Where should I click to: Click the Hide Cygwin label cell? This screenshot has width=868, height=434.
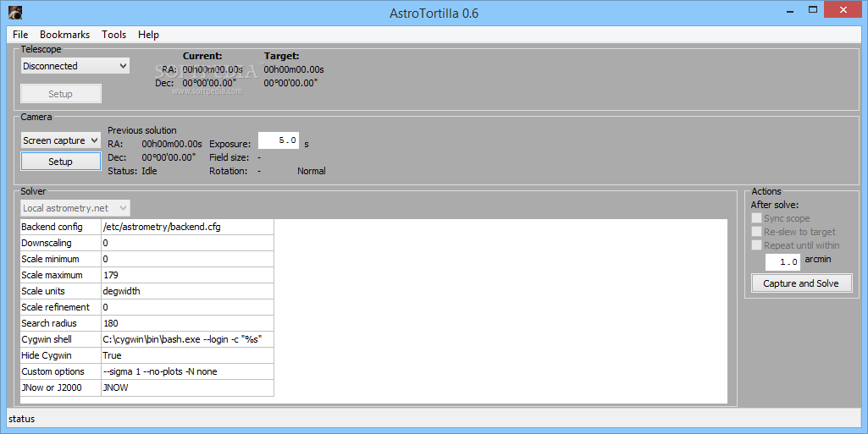(x=60, y=355)
